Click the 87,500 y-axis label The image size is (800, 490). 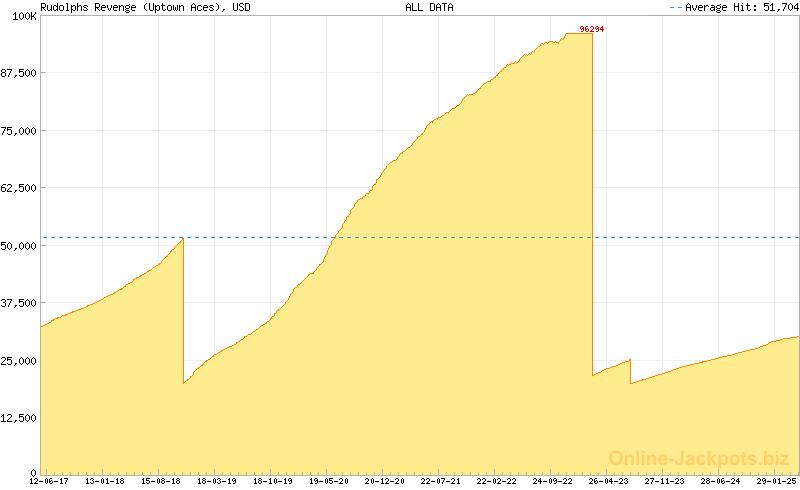point(19,73)
